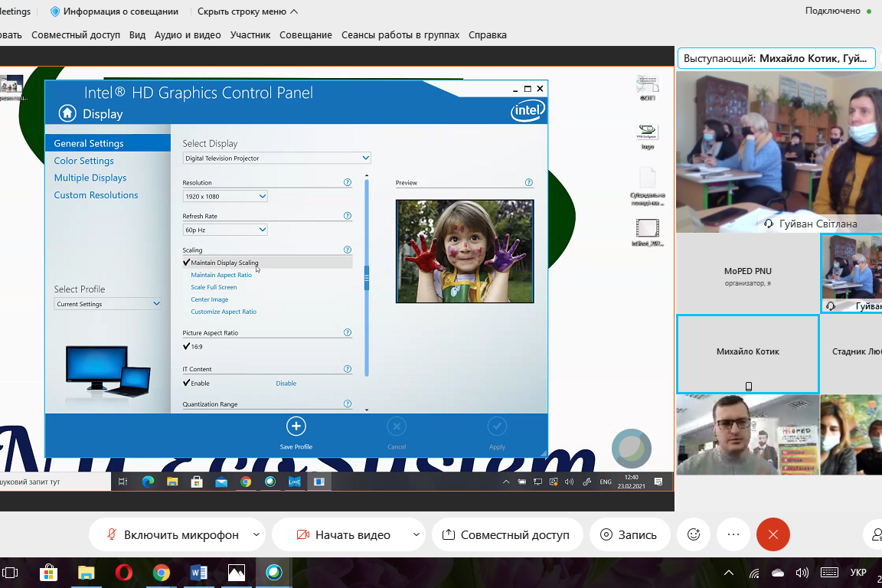Click the Word icon in the taskbar

coord(198,573)
